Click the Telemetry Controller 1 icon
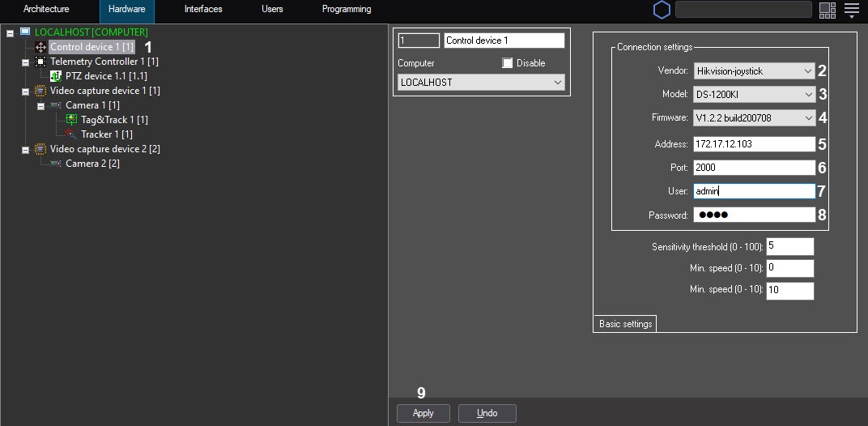Viewport: 868px width, 426px height. (x=40, y=62)
